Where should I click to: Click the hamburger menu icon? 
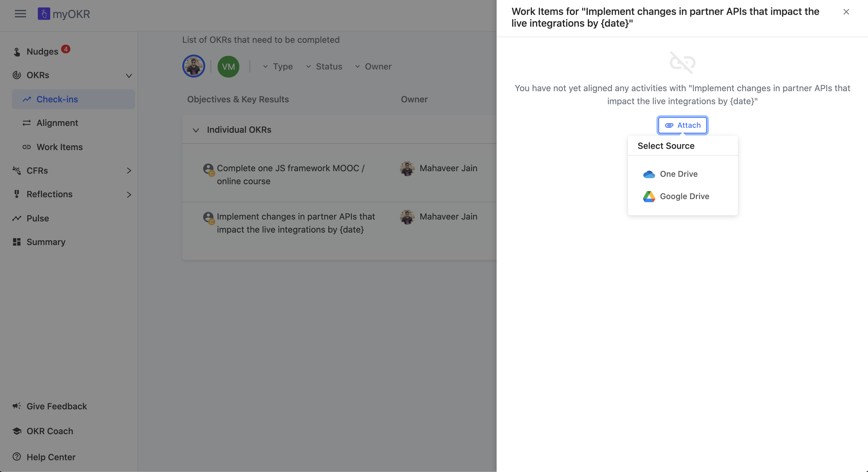tap(20, 14)
